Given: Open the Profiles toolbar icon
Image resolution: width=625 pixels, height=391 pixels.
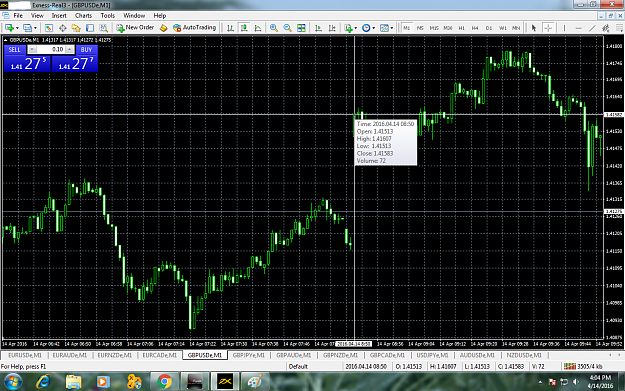Looking at the screenshot, I should [27, 28].
